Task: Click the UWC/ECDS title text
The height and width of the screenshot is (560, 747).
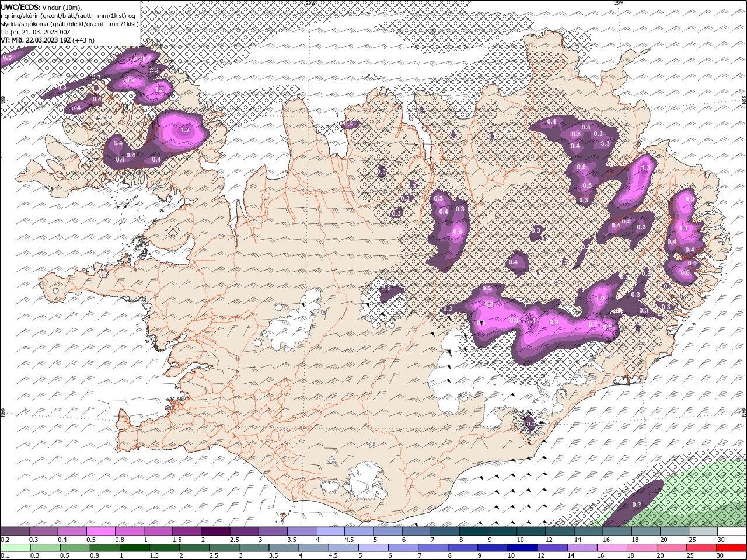Action: click(x=20, y=7)
